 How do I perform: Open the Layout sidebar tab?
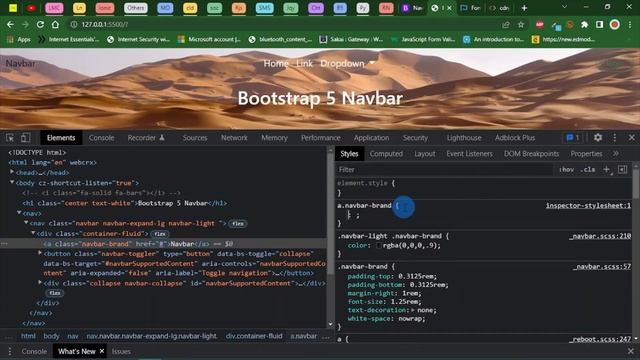[424, 154]
